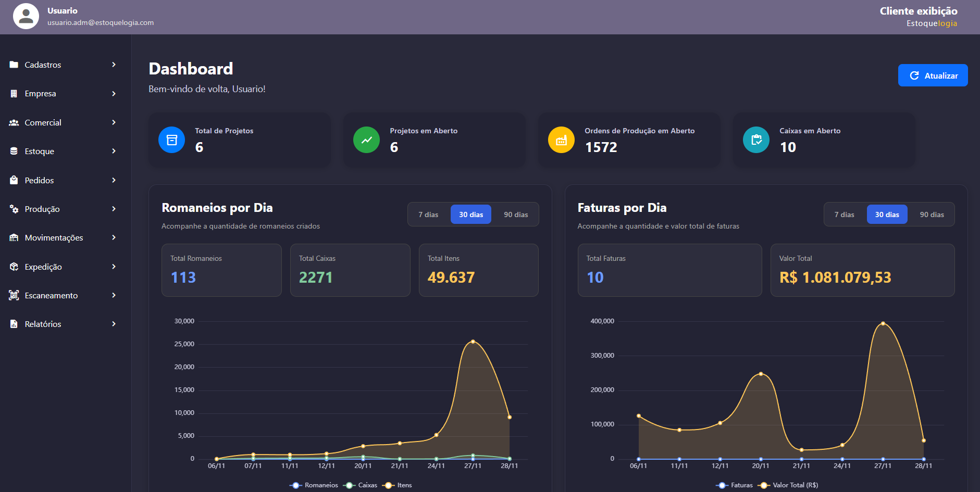The width and height of the screenshot is (980, 492).
Task: Click the Itens legend color marker
Action: click(x=388, y=485)
